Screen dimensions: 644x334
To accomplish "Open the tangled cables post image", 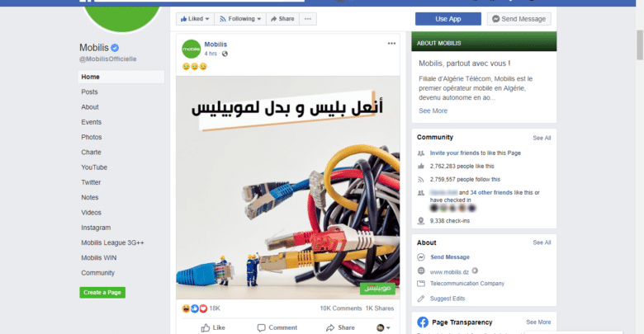I will tap(288, 187).
